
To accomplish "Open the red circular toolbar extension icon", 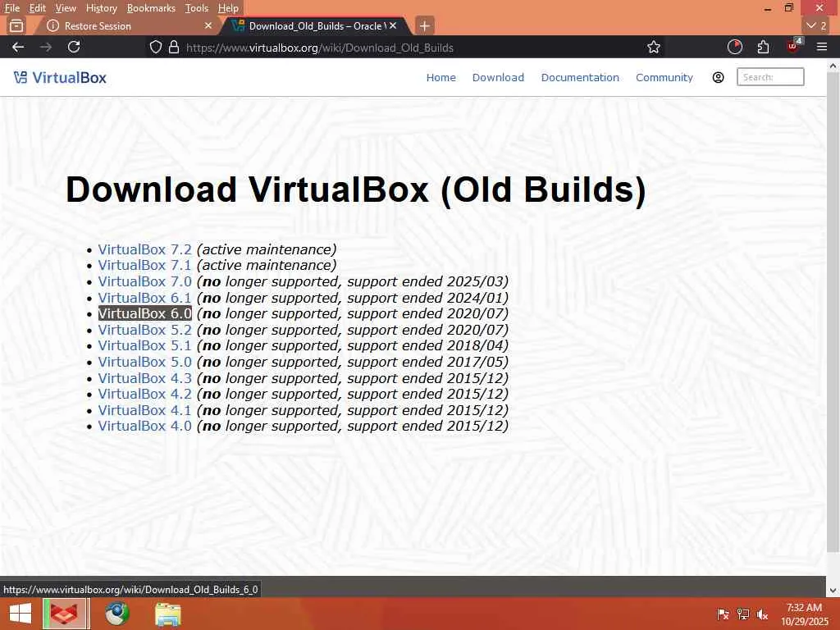I will pos(735,47).
